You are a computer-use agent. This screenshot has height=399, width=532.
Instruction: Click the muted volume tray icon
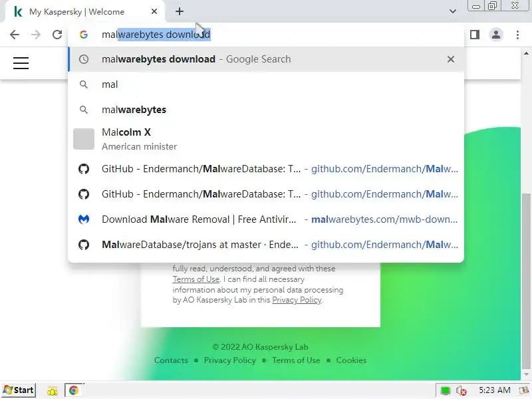(x=461, y=391)
